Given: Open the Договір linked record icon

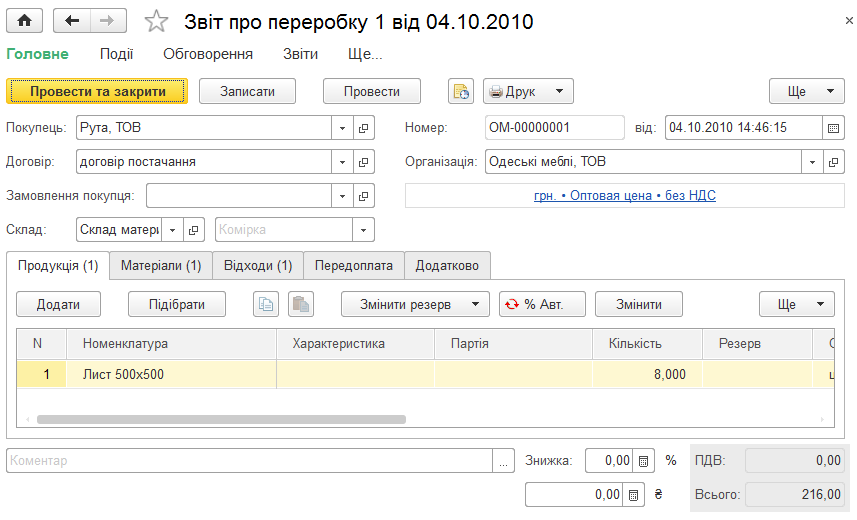Looking at the screenshot, I should pos(363,162).
